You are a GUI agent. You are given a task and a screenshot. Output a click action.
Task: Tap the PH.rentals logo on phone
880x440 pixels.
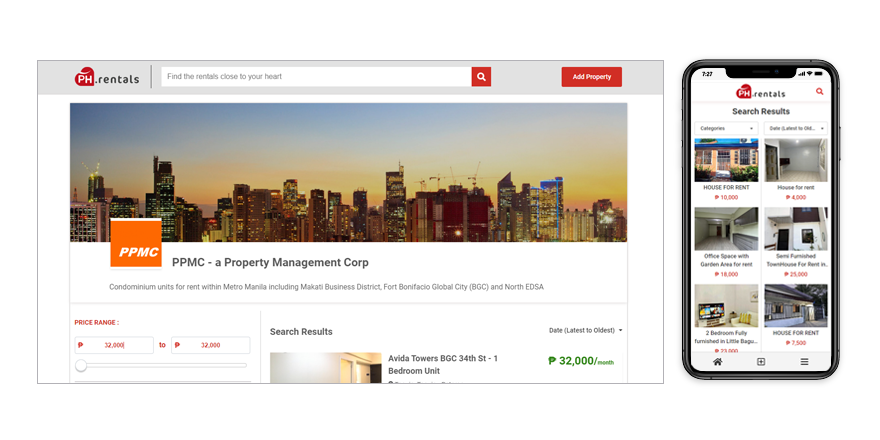click(760, 92)
